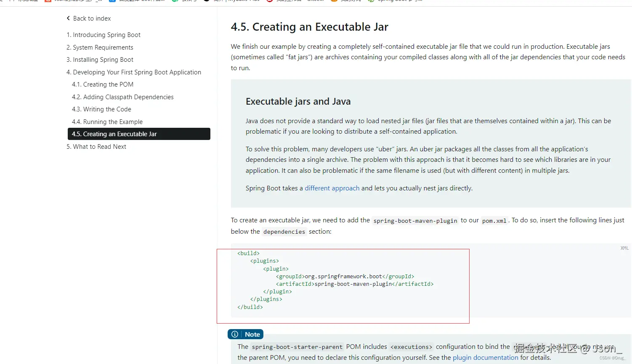Click the groupId 'org.springframework.boot' code line
The image size is (632, 364).
pos(345,277)
